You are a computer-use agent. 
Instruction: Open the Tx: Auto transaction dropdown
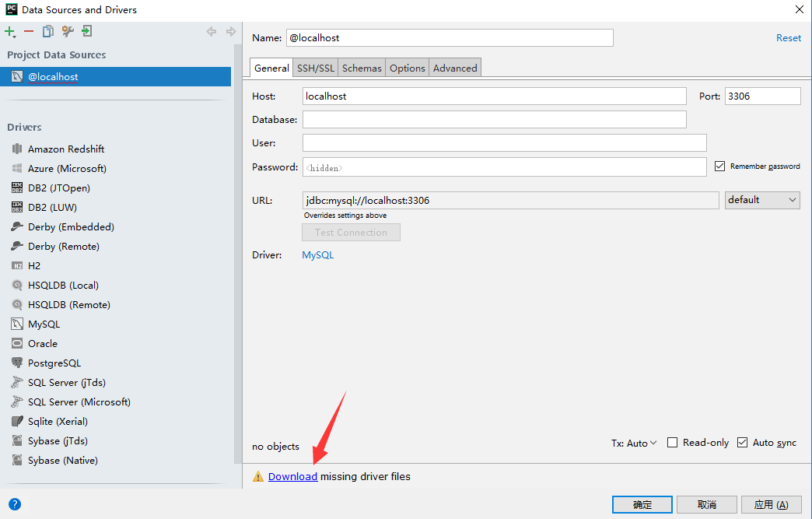pos(634,443)
